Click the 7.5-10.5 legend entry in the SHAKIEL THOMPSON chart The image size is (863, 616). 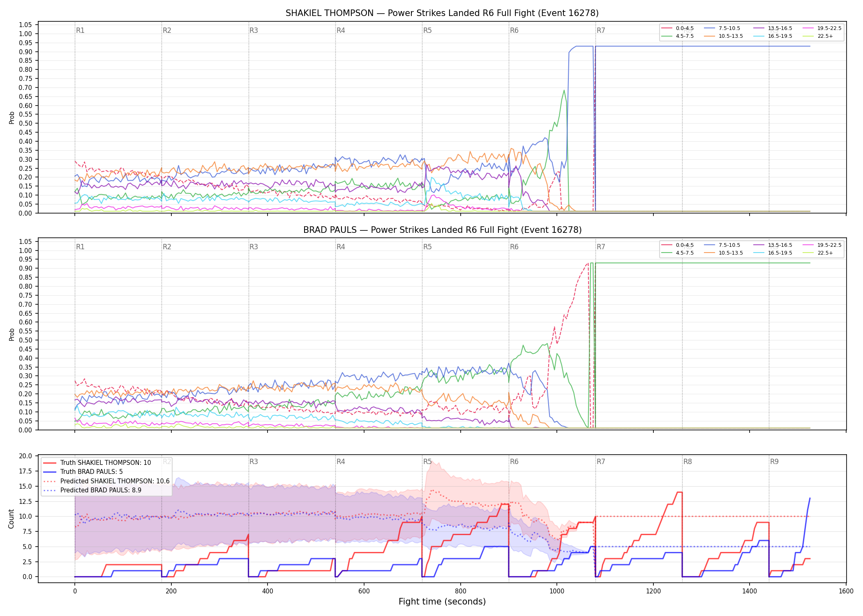click(x=722, y=28)
